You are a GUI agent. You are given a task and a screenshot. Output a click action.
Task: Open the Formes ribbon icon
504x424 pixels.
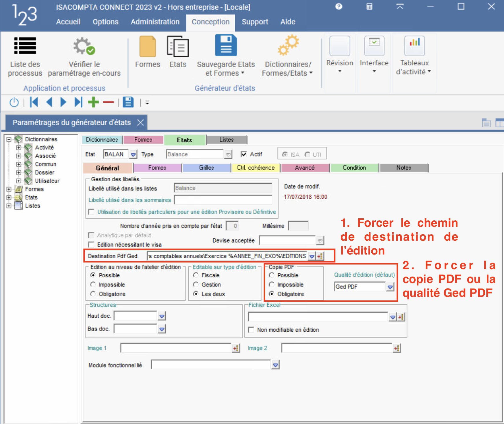(x=148, y=46)
